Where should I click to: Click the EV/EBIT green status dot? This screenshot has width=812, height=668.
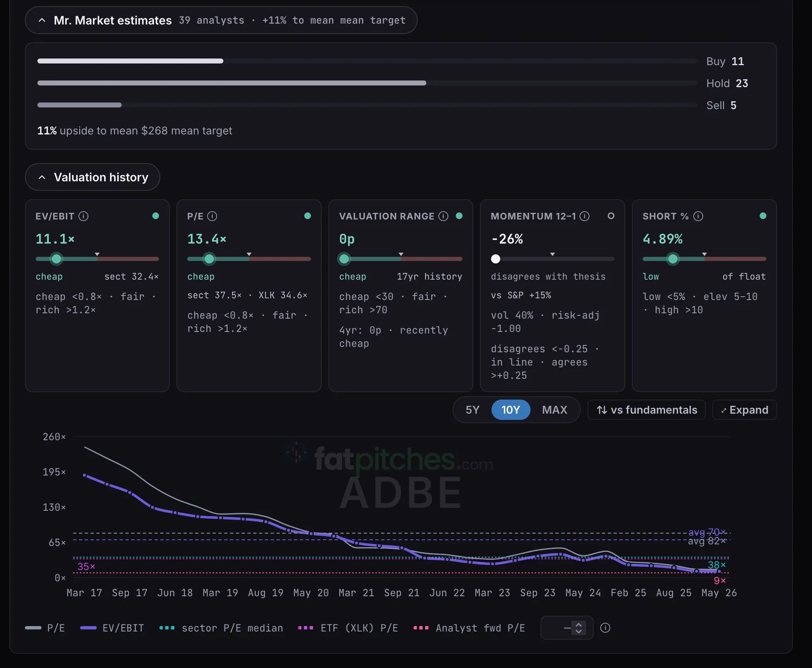(x=156, y=216)
